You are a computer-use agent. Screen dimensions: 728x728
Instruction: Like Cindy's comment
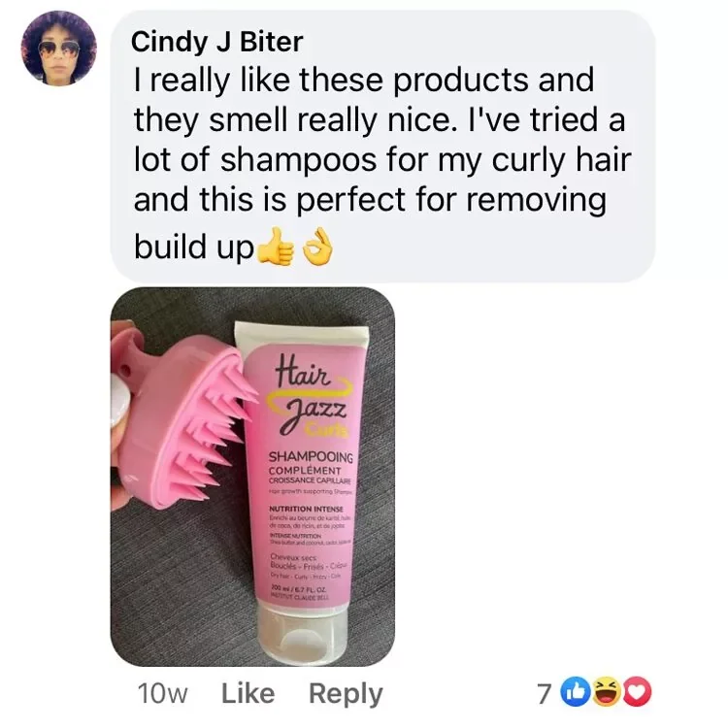pos(248,693)
